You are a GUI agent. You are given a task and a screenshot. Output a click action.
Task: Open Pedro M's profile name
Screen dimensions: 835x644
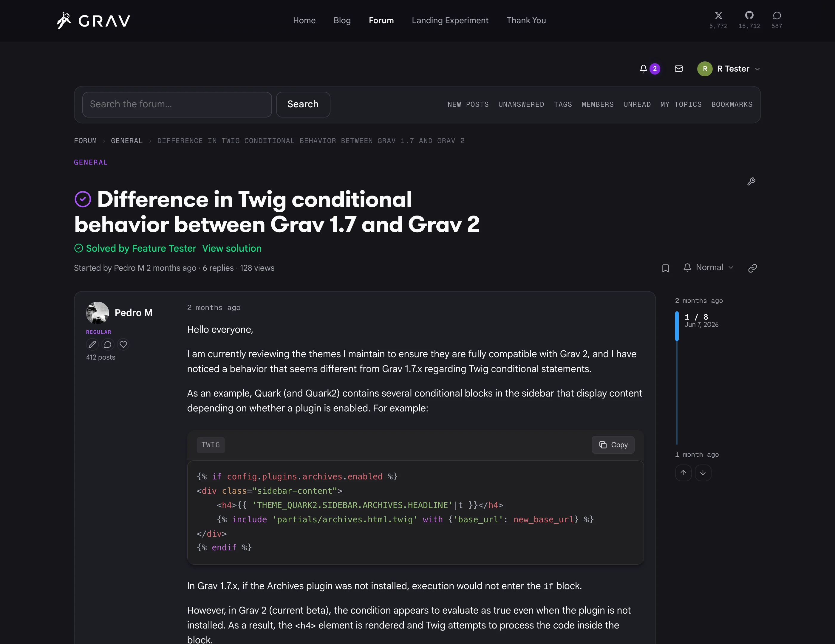[133, 313]
